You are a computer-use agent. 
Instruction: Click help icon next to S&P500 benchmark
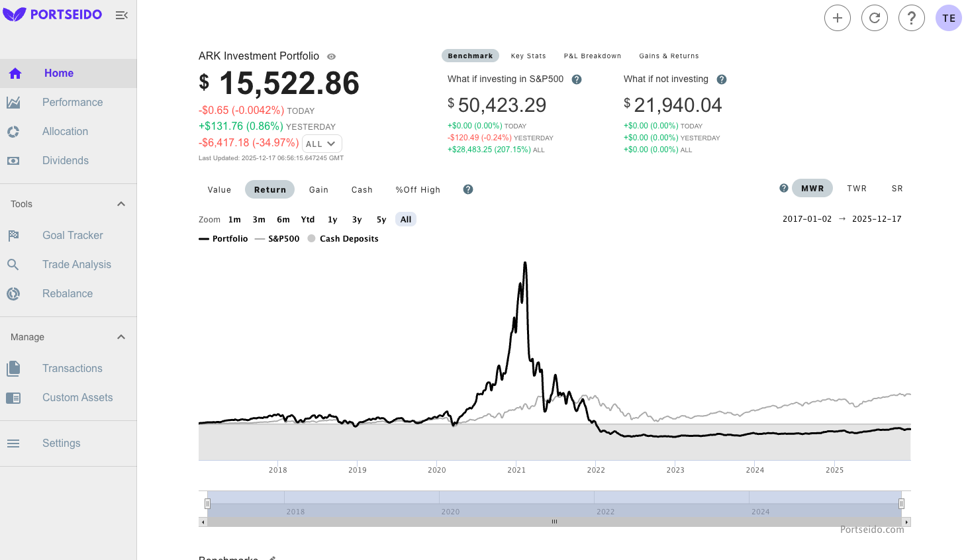point(577,79)
